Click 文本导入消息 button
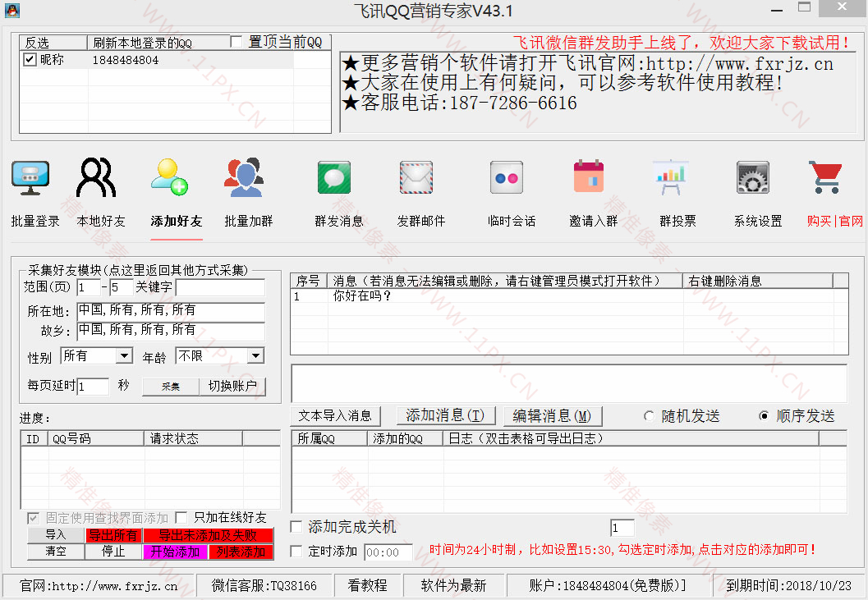This screenshot has height=600, width=868. pos(335,415)
